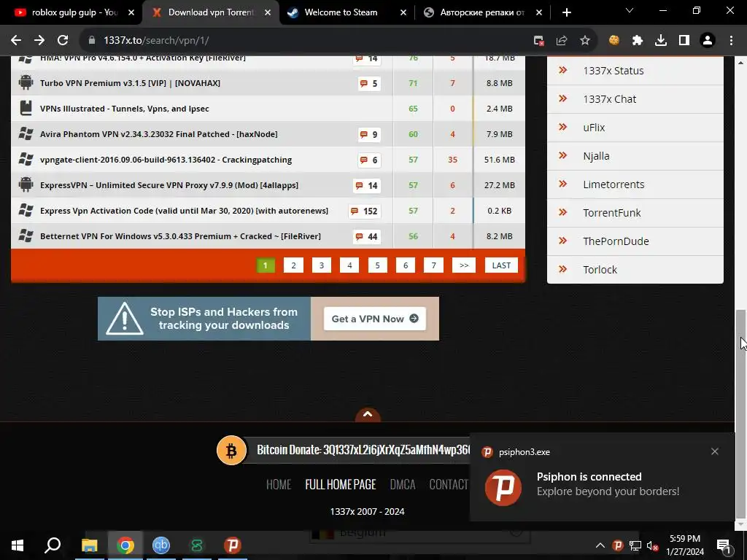Open the notification center icon
747x560 pixels.
click(x=724, y=545)
